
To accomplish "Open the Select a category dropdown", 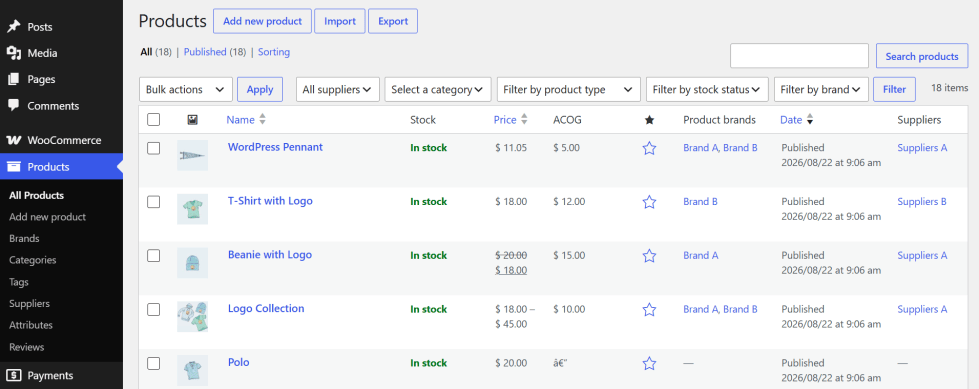I will click(438, 89).
